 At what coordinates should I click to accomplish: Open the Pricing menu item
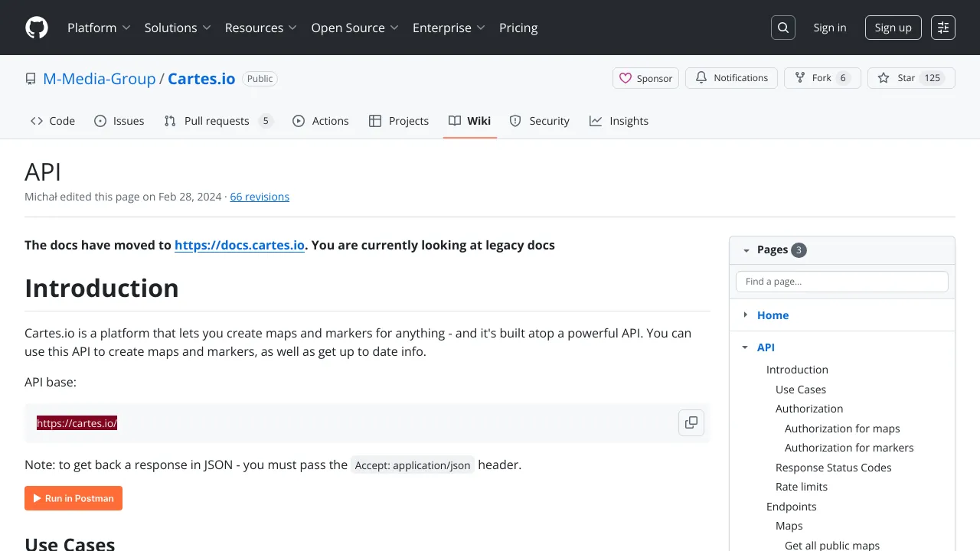tap(518, 28)
